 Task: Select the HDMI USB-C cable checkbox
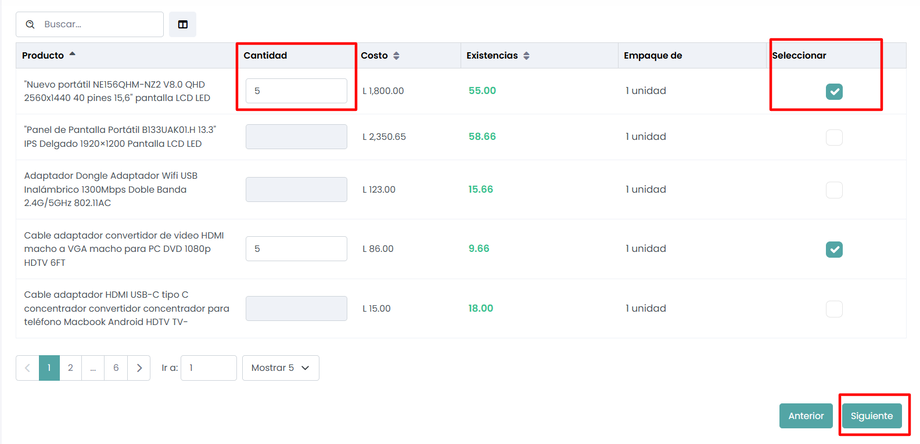pyautogui.click(x=834, y=309)
